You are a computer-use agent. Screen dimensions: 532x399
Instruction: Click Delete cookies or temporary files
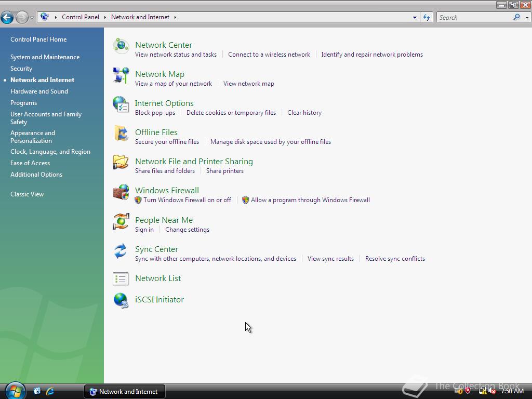pos(231,113)
